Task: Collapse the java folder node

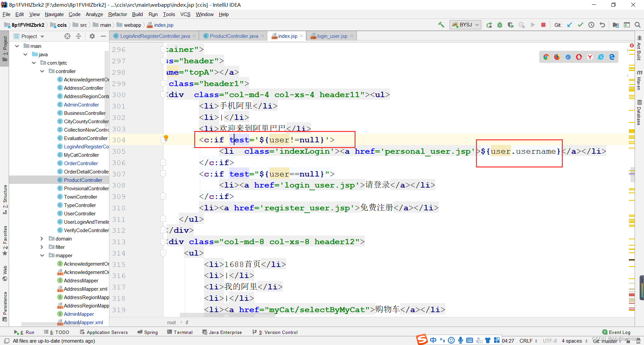Action: [x=25, y=55]
